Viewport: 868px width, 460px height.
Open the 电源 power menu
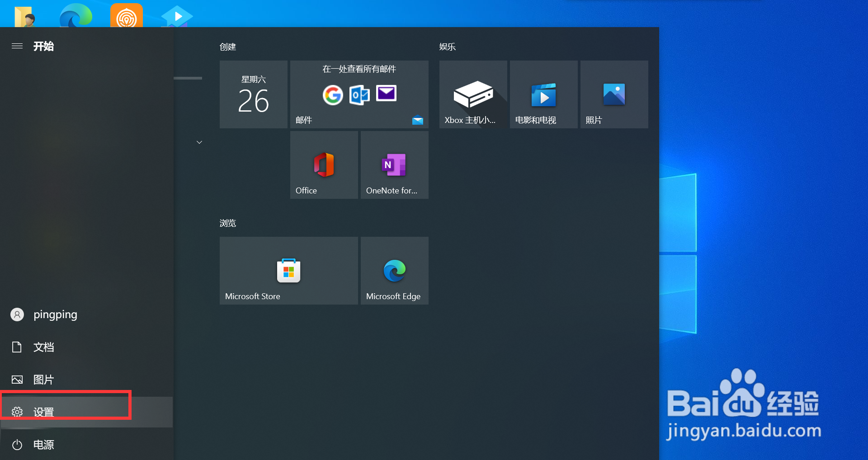[87, 445]
